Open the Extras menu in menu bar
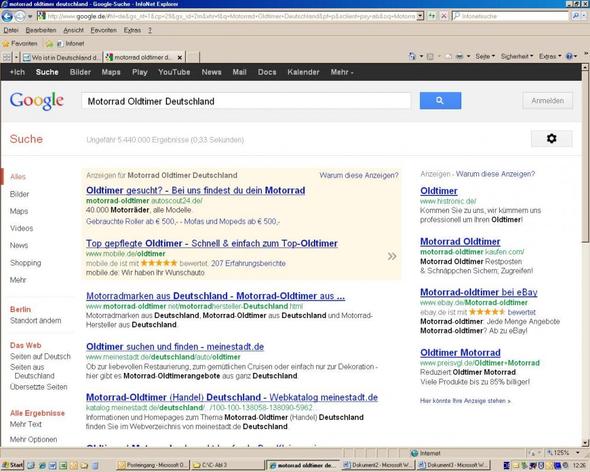 click(x=132, y=30)
